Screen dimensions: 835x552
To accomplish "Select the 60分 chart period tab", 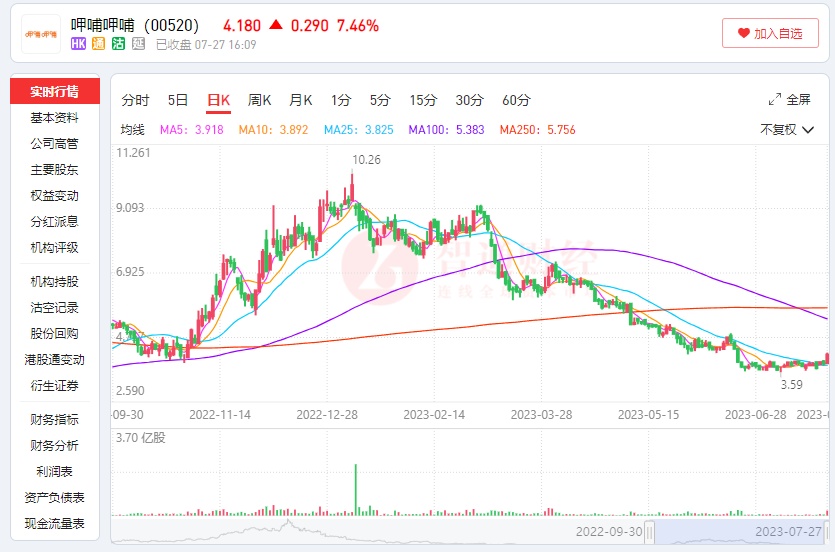I will pos(516,100).
